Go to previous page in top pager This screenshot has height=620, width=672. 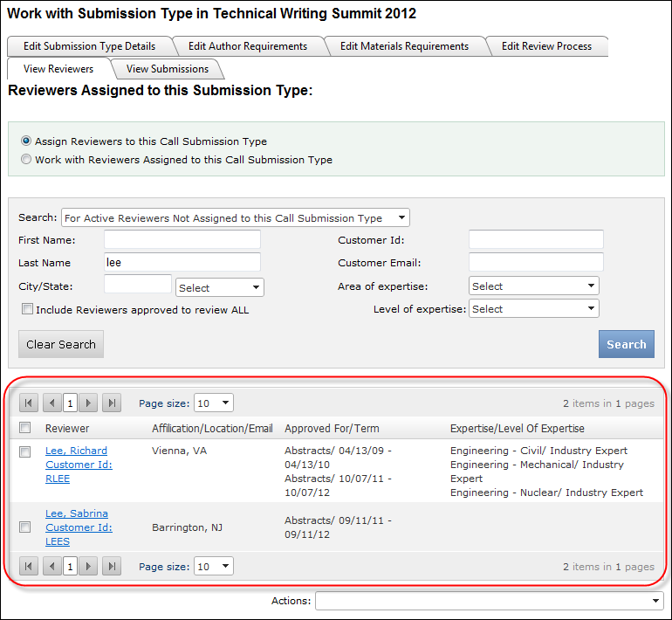[51, 403]
